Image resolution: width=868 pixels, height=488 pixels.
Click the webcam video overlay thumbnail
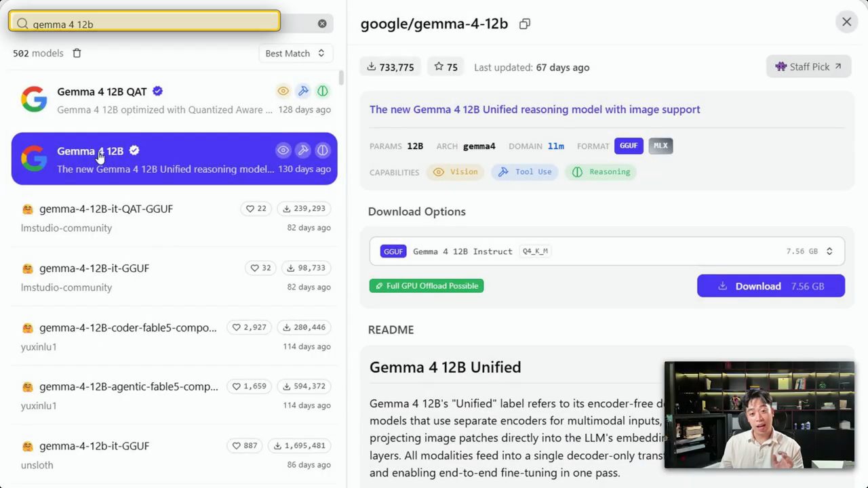pos(759,415)
